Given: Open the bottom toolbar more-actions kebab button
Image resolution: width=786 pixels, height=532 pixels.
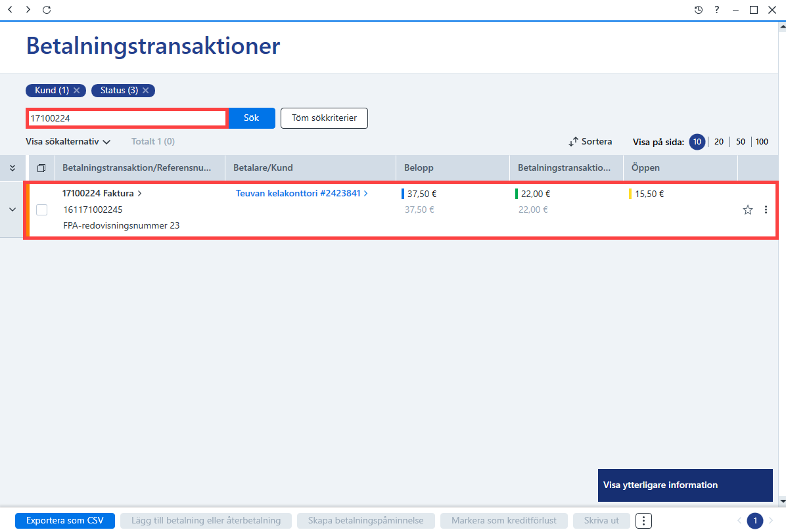Looking at the screenshot, I should [x=643, y=520].
